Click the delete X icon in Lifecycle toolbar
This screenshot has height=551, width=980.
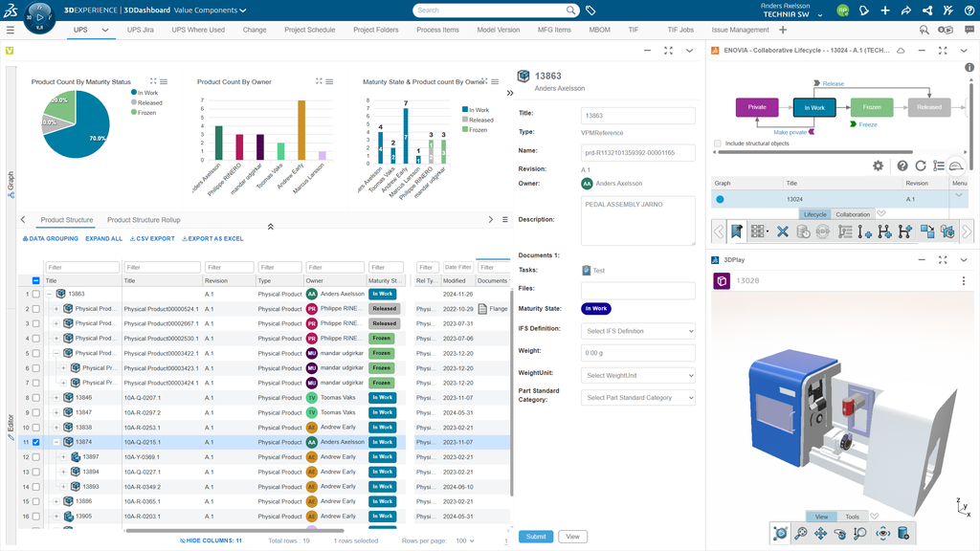782,231
